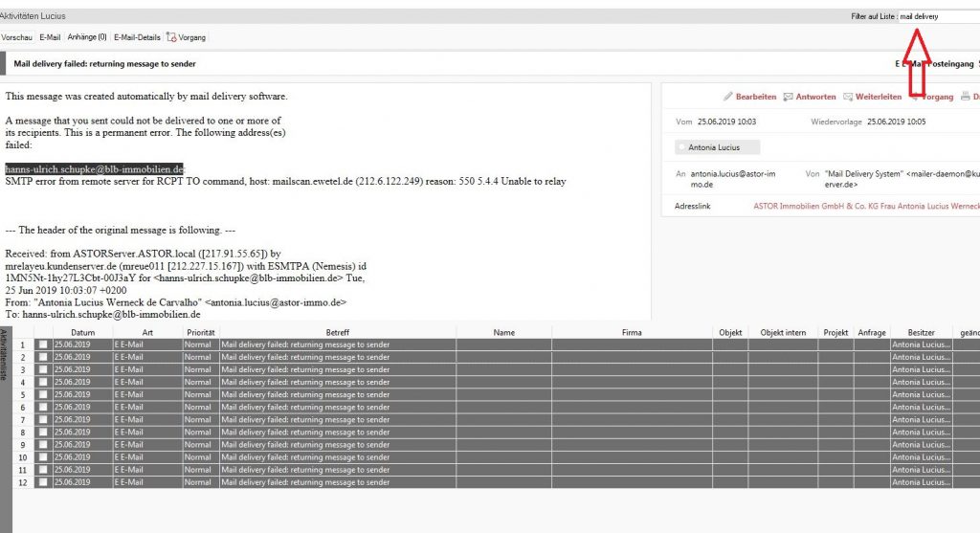The height and width of the screenshot is (533, 980).
Task: Click the Bearbeiten pencil icon
Action: 728,97
